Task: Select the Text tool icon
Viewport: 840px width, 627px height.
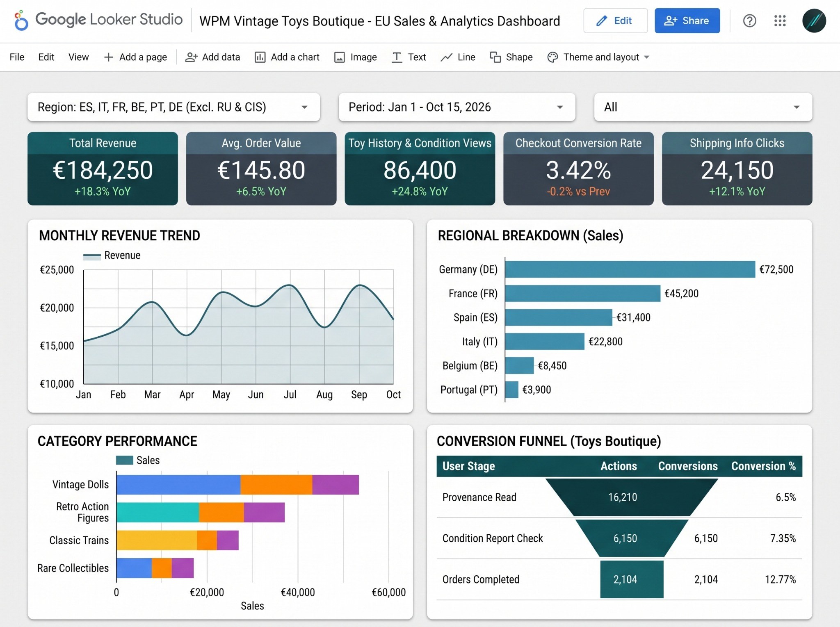Action: point(397,57)
